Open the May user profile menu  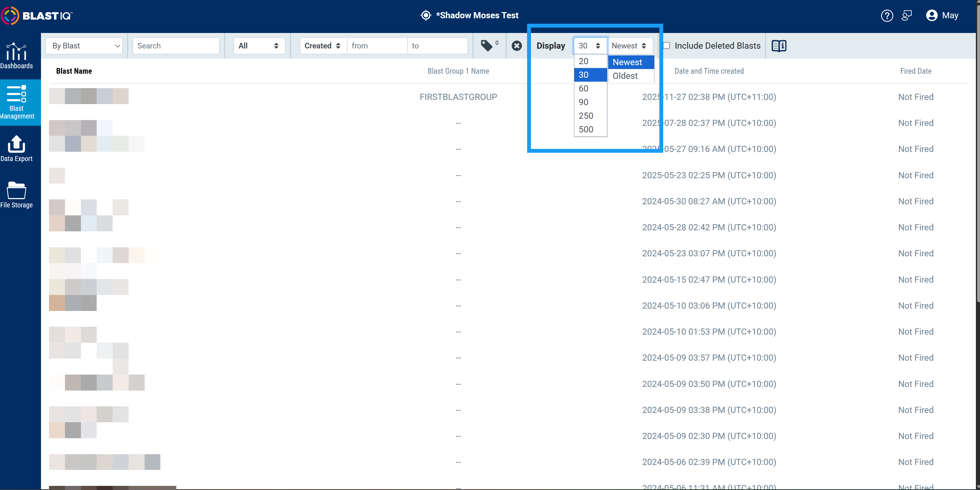[942, 15]
